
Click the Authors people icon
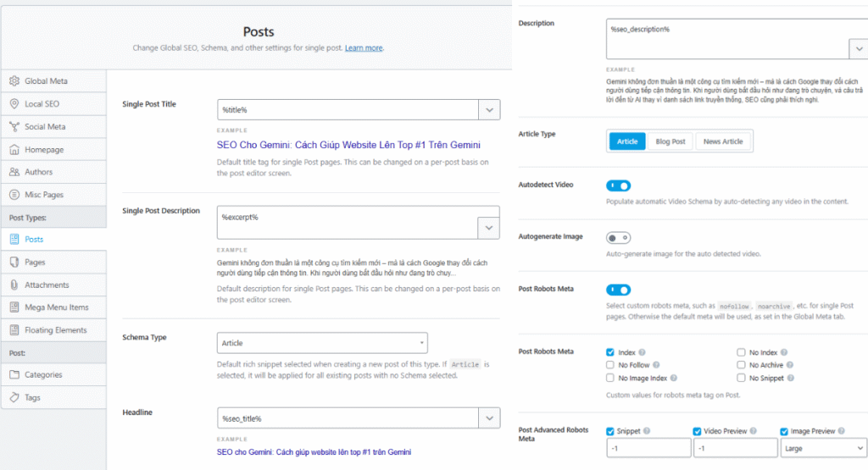tap(14, 172)
